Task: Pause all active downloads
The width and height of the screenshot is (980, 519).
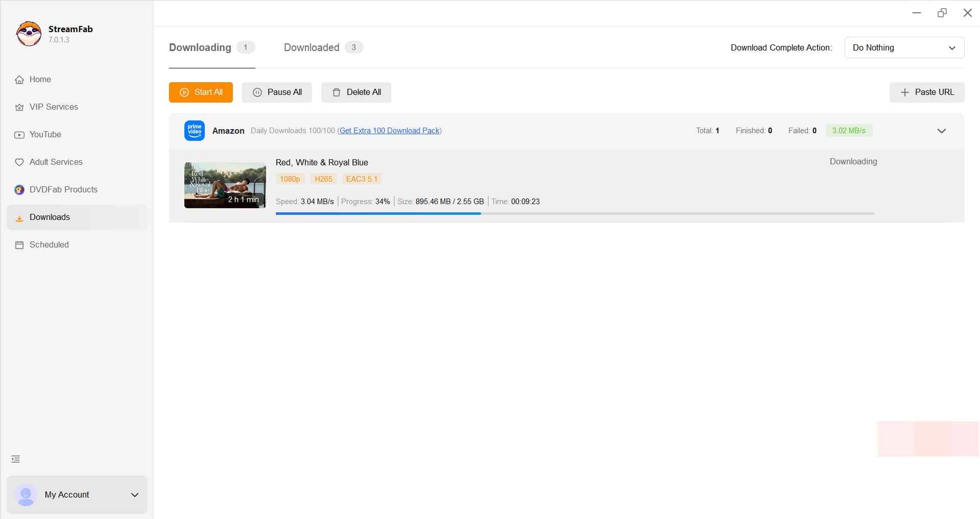Action: coord(277,92)
